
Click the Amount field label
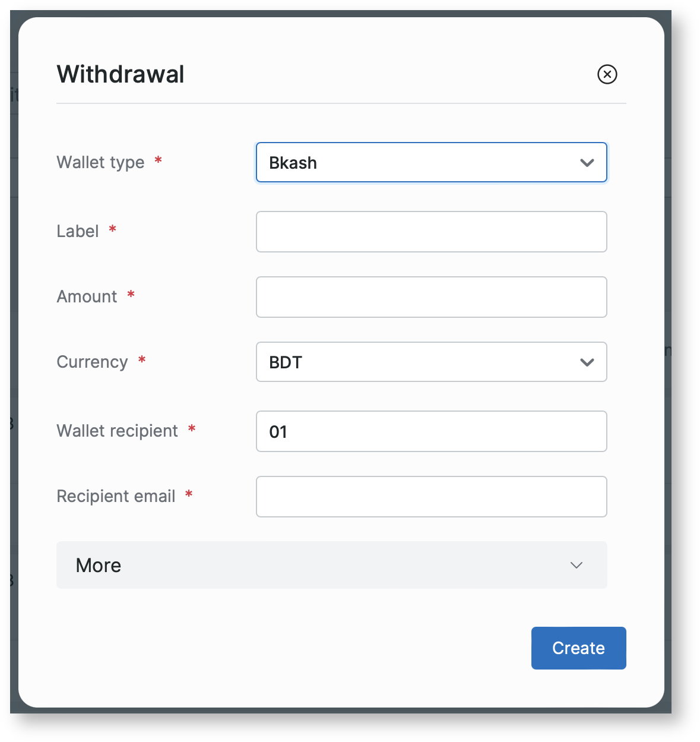87,296
